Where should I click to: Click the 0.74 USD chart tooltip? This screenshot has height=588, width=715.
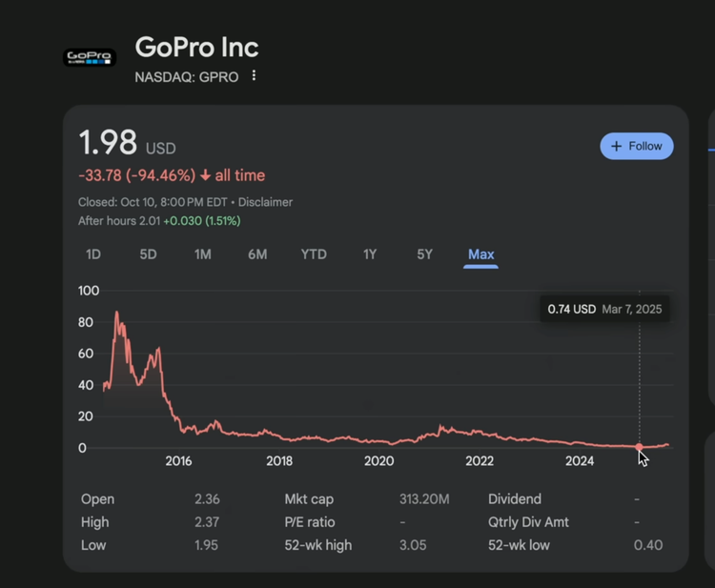click(x=604, y=309)
